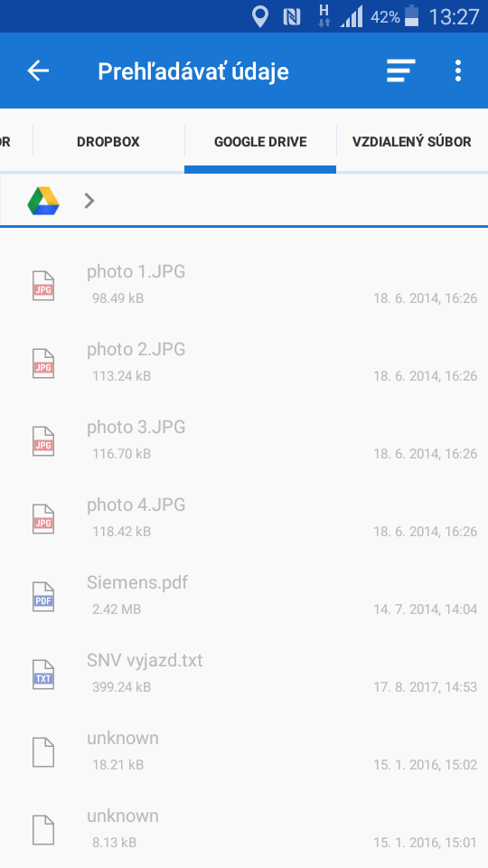Select the Google Drive tab
This screenshot has width=488, height=868.
coord(260,142)
